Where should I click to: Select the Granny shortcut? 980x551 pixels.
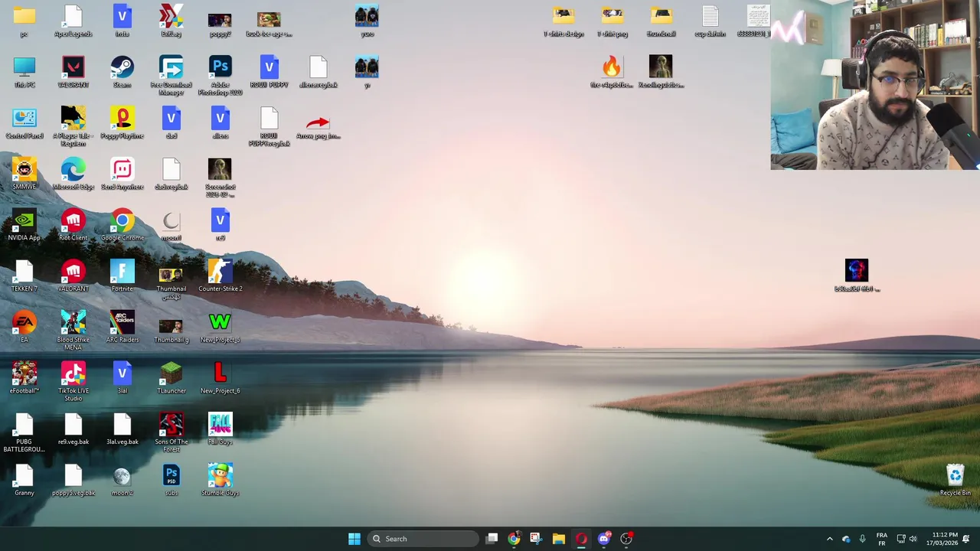[24, 481]
